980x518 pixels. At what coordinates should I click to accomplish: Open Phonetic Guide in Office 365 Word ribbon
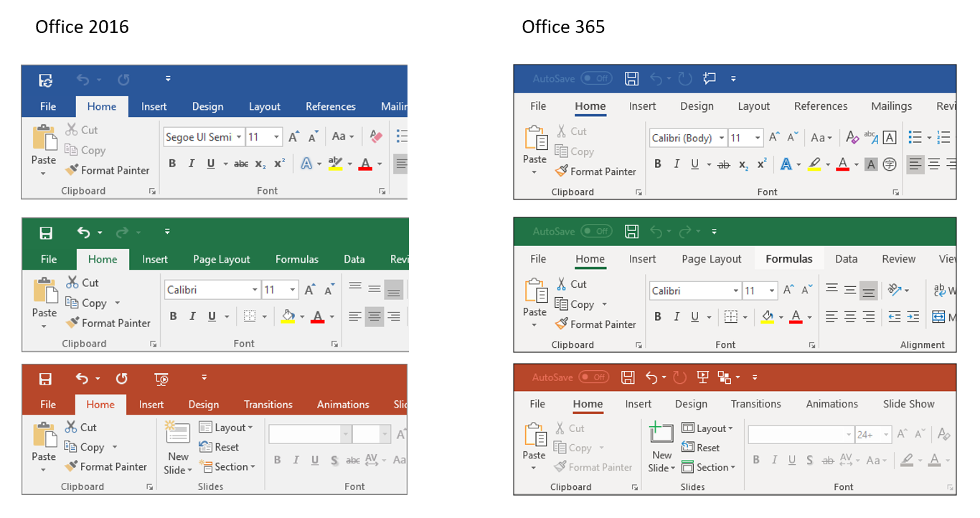coord(871,137)
